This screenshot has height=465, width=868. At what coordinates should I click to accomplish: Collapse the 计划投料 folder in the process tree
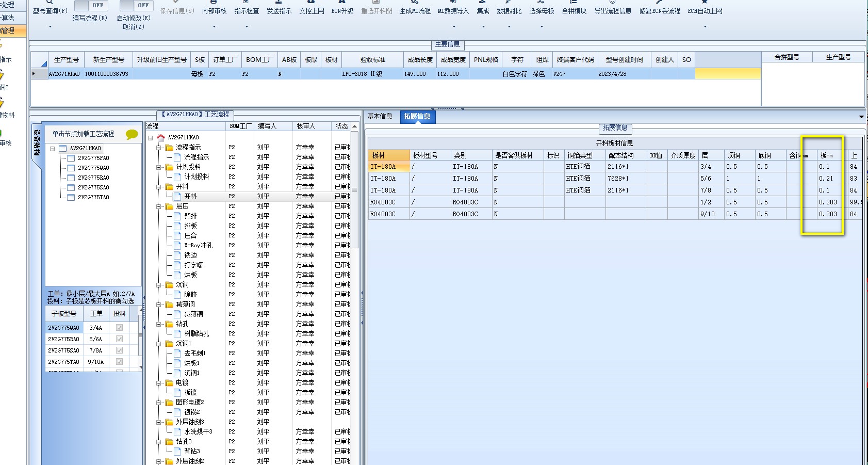tap(159, 167)
